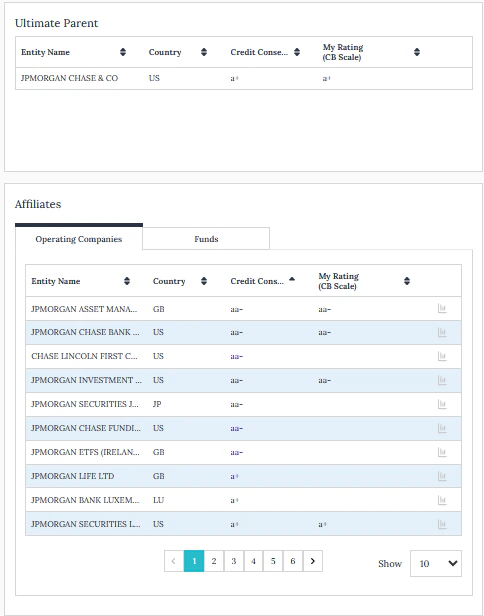Select JPMORGAN CHASE BANK affiliate name
The image size is (484, 616).
[x=85, y=332]
